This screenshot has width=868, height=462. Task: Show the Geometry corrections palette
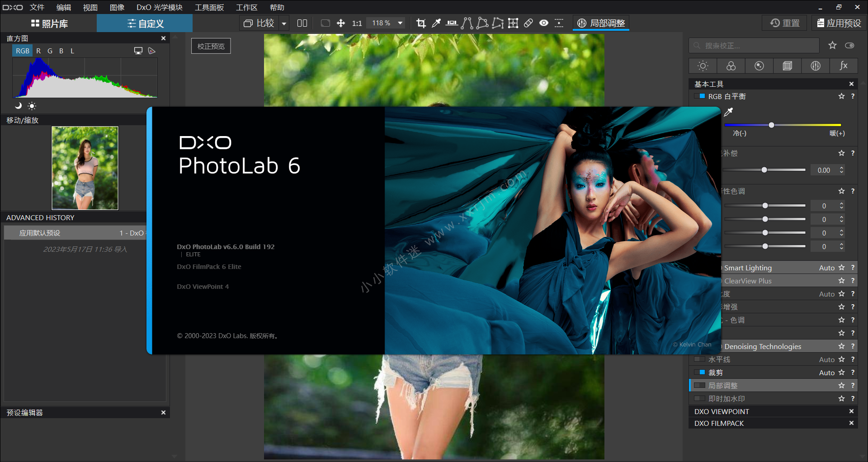[x=787, y=66]
